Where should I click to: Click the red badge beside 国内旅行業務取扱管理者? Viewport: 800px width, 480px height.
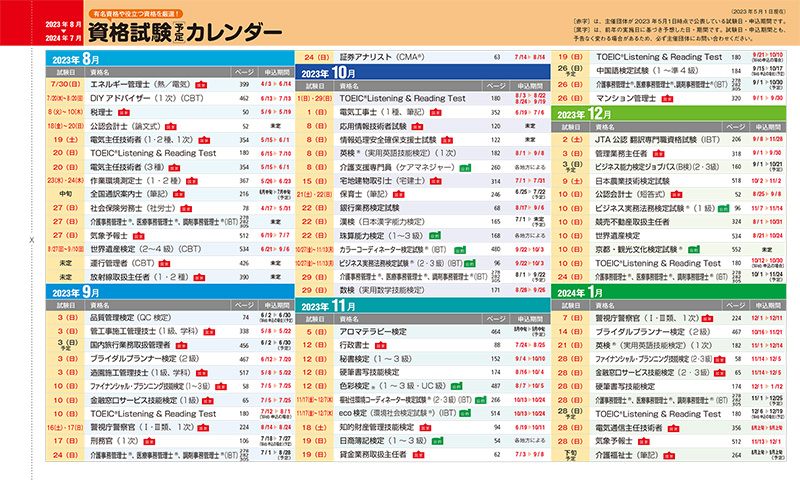coord(180,345)
